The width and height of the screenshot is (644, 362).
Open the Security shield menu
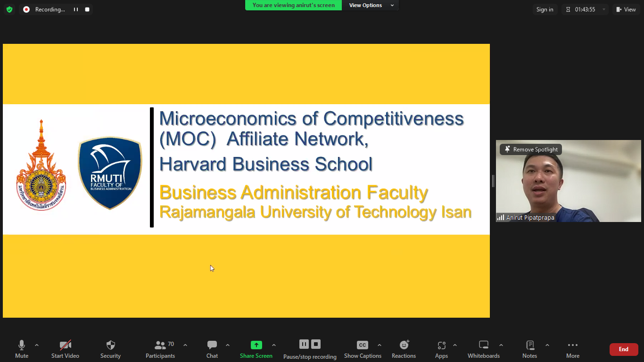pyautogui.click(x=111, y=349)
